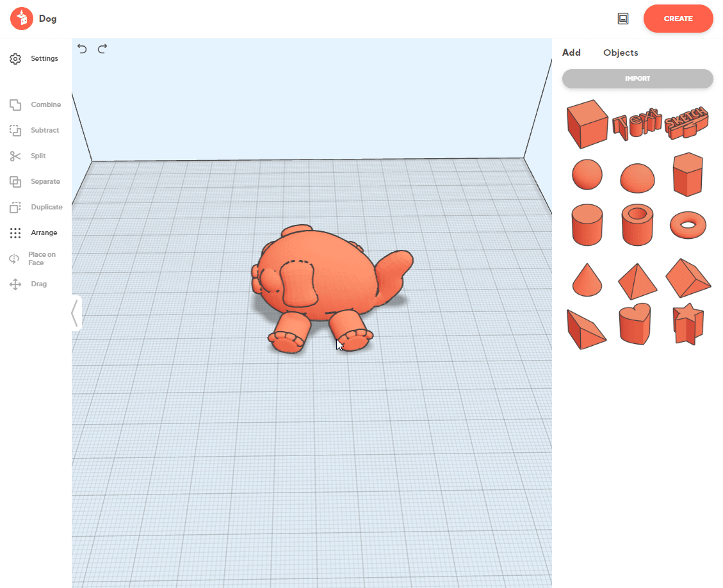This screenshot has height=588, width=723.
Task: Add a cube shape from the library
Action: point(586,123)
